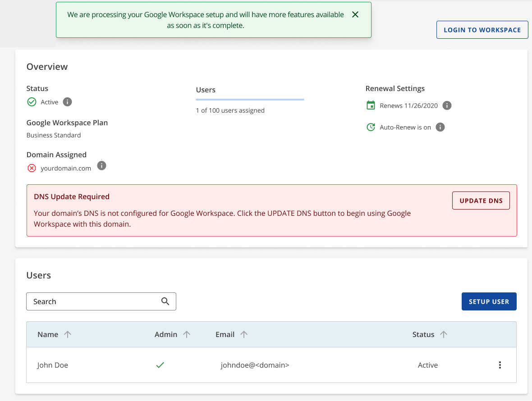
Task: Click John Doe's admin checkmark
Action: click(160, 365)
